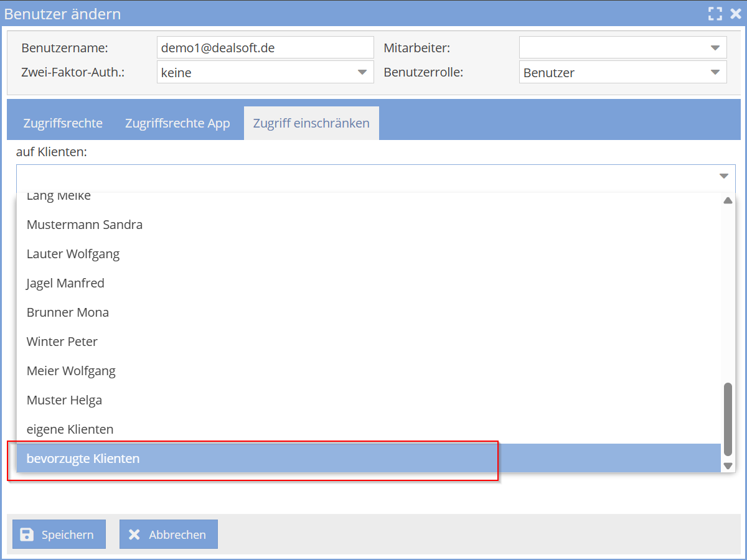The image size is (747, 560).
Task: Select bevorzugte Klienten from the list
Action: coord(83,459)
